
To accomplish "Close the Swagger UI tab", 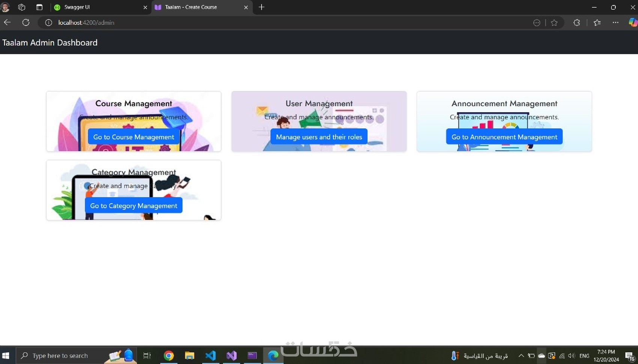I will click(x=145, y=7).
